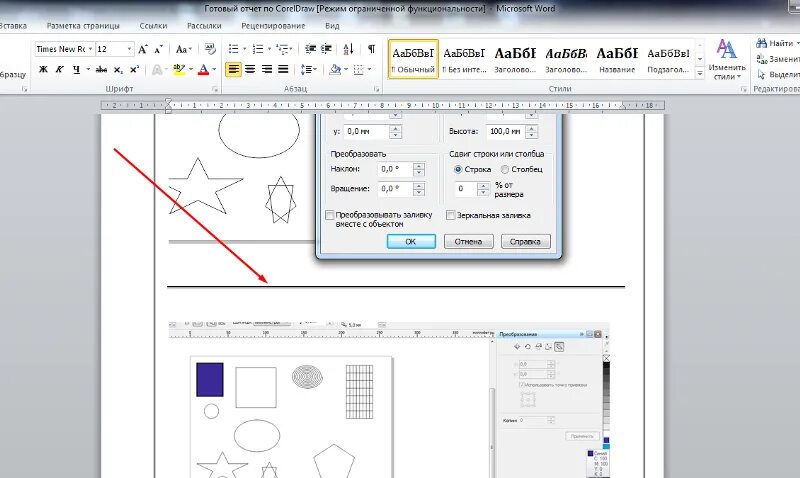Switch to the Вид tab
The height and width of the screenshot is (478, 800).
pyautogui.click(x=332, y=26)
